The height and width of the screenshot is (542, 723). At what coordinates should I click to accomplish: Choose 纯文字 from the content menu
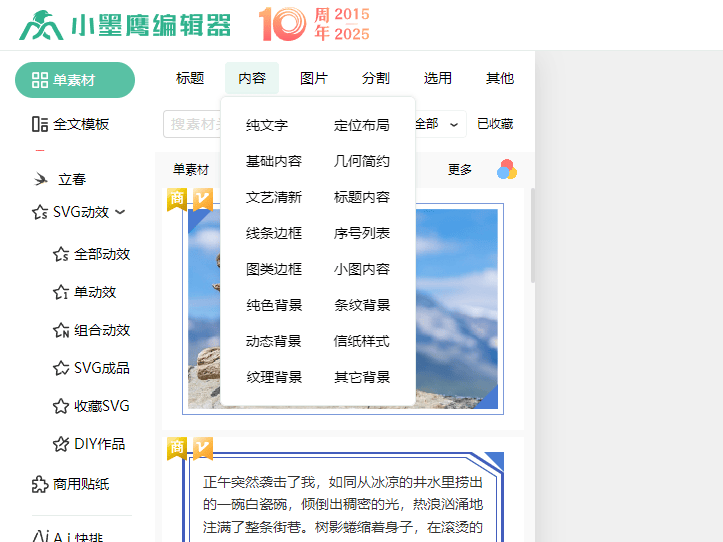point(267,125)
